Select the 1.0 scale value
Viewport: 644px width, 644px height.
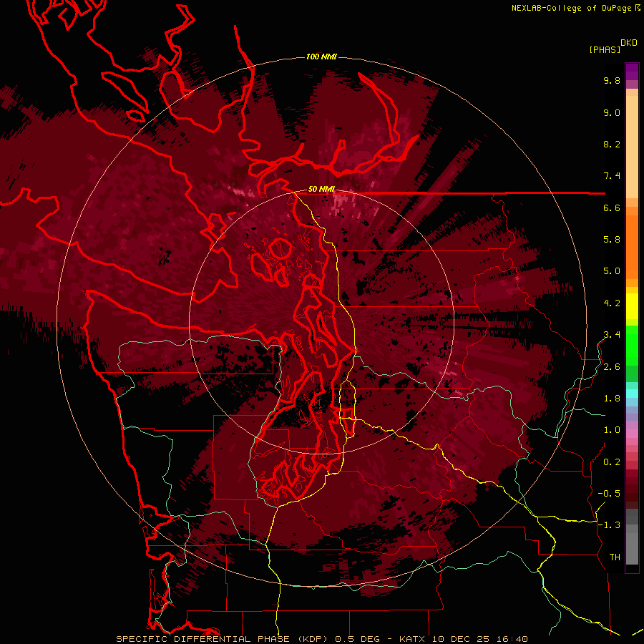click(612, 430)
